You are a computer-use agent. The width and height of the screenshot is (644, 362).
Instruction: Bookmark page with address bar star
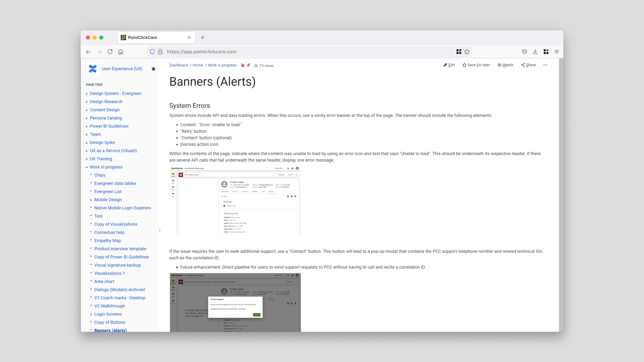pyautogui.click(x=467, y=52)
